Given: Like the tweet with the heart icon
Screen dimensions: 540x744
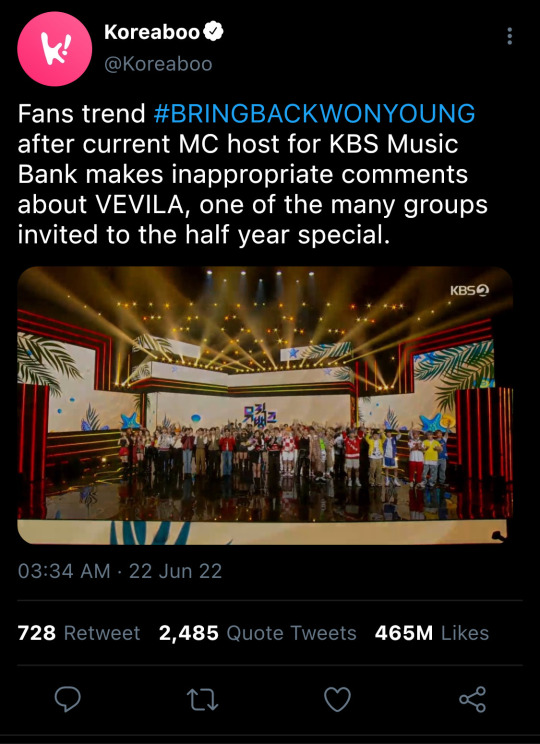Looking at the screenshot, I should 337,699.
